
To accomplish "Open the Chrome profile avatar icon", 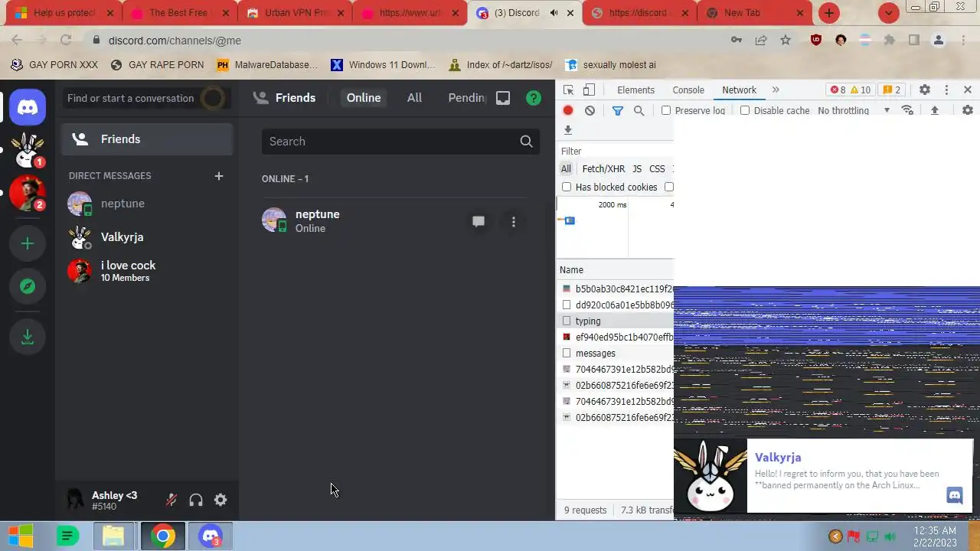I will [x=939, y=41].
